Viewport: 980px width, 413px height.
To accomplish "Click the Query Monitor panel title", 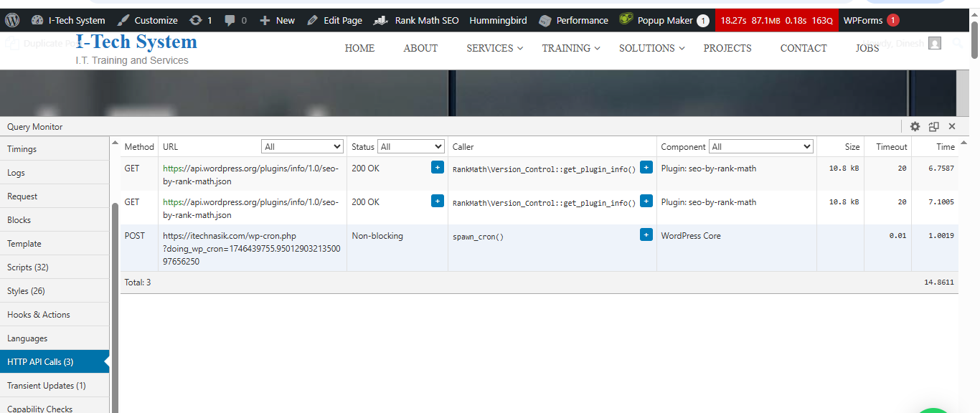I will tap(35, 127).
